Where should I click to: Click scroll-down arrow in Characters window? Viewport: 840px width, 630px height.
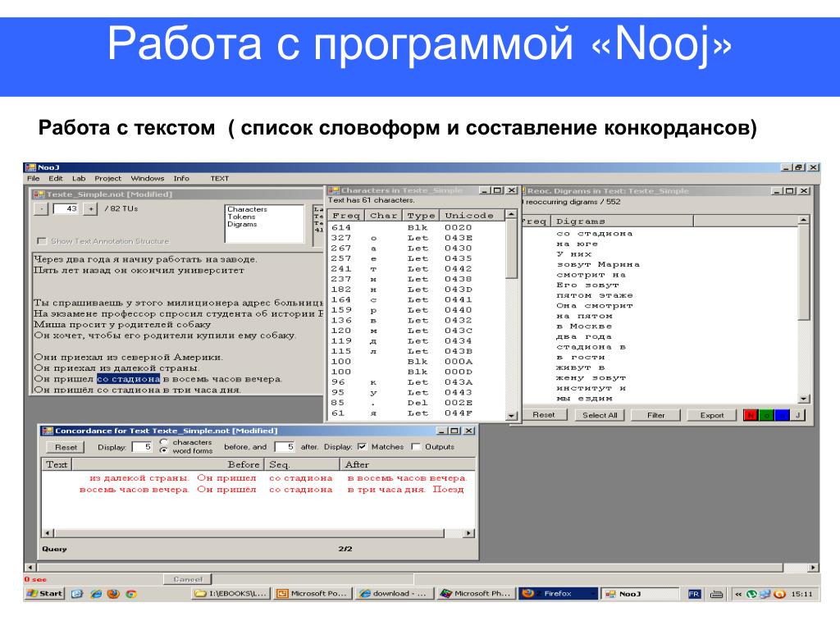(511, 416)
